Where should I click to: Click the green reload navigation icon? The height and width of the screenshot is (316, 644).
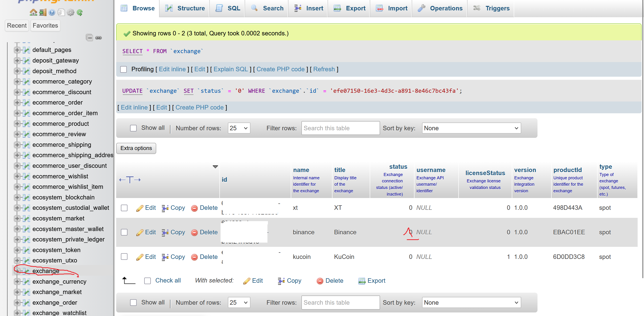(80, 12)
